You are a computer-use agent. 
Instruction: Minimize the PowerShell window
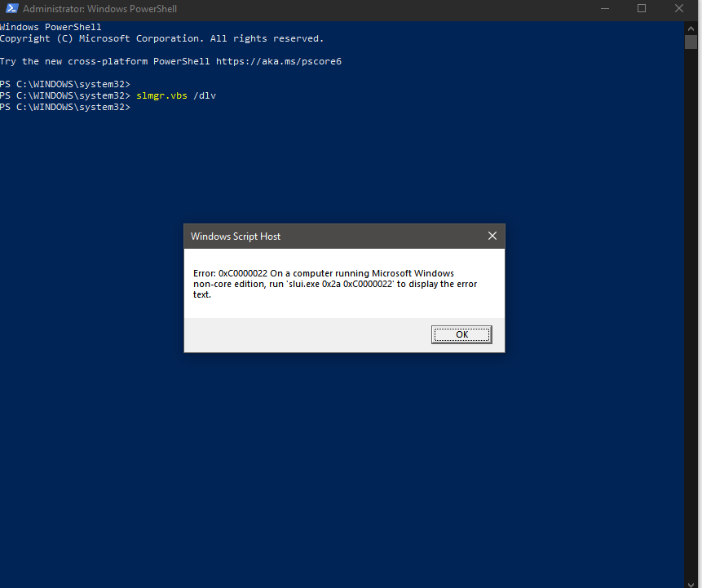click(605, 8)
